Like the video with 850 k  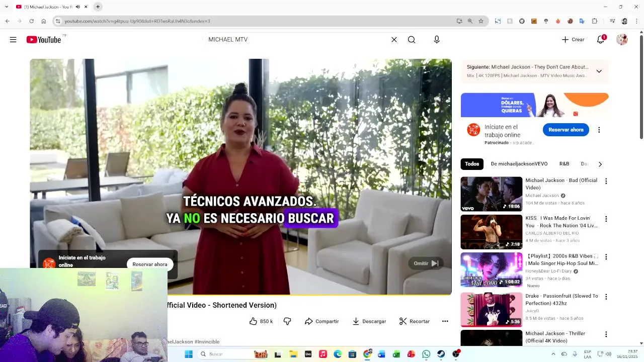click(x=261, y=321)
